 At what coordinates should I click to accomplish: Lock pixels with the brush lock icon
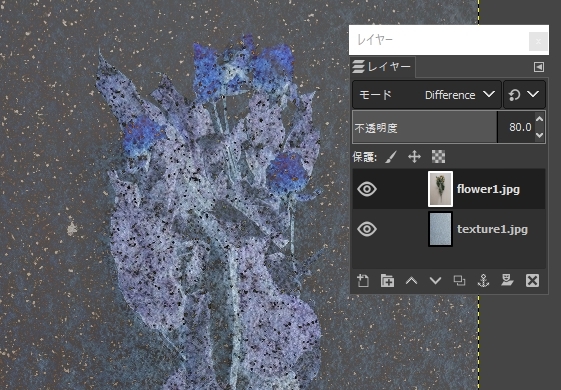tap(391, 157)
